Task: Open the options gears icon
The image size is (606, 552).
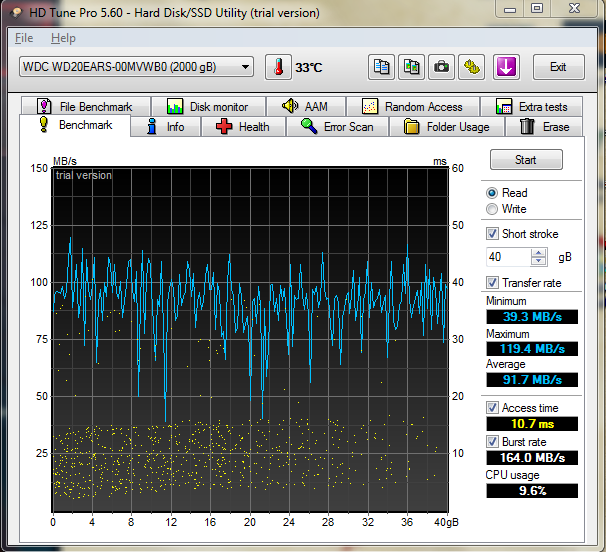Action: tap(472, 67)
